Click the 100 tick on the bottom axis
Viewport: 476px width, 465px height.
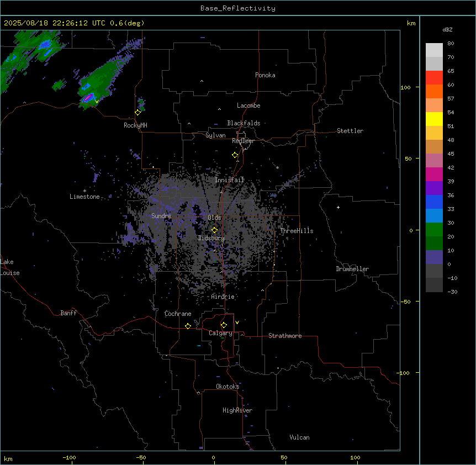tap(356, 457)
